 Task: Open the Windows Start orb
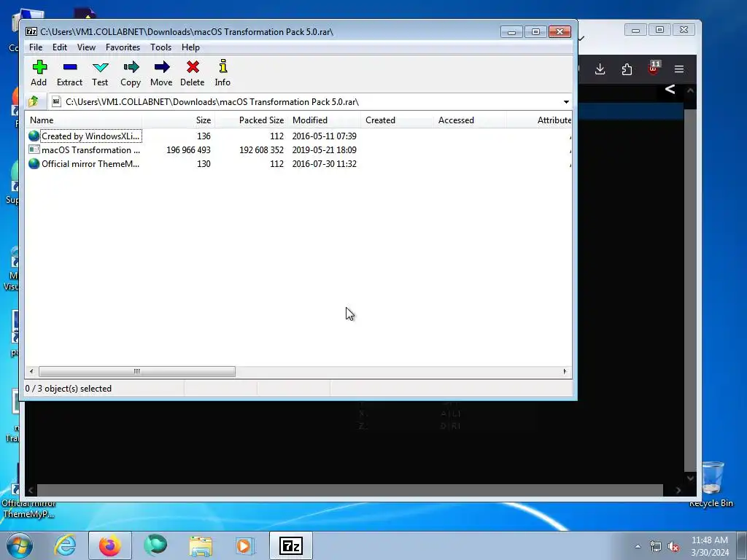[20, 545]
